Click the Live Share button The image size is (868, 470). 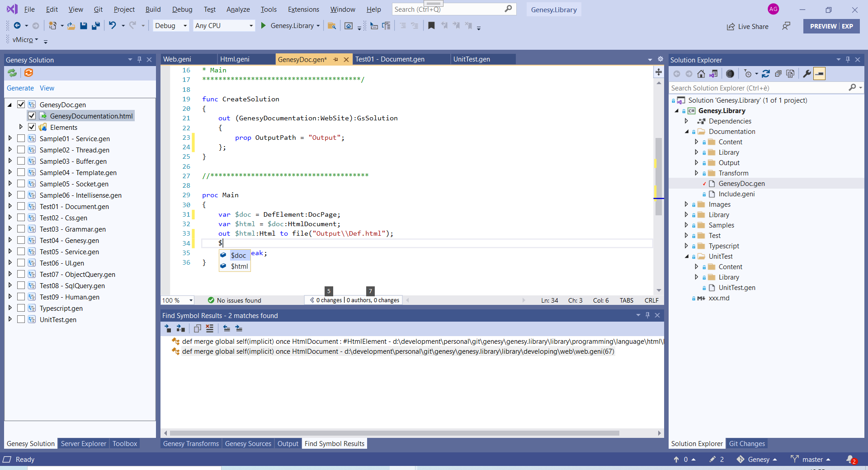click(747, 26)
